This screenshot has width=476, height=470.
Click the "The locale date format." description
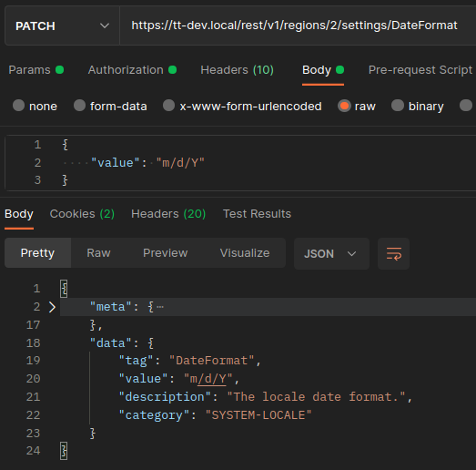tap(316, 397)
